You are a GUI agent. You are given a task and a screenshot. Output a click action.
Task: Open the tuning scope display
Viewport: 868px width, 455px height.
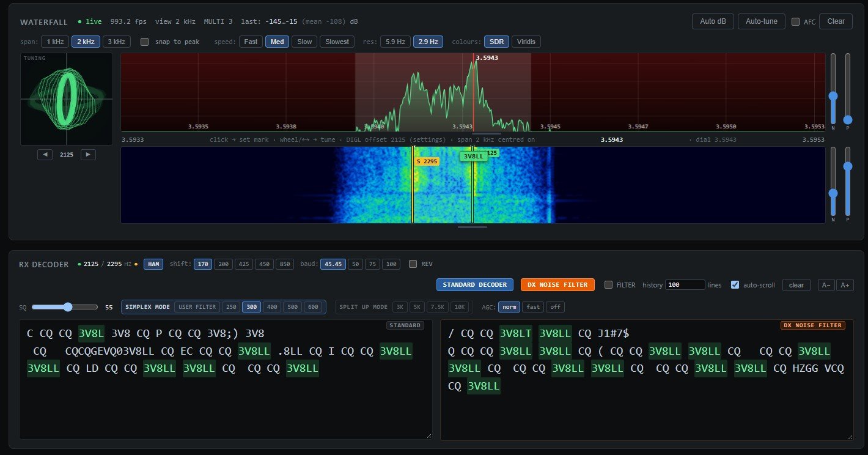tap(66, 99)
